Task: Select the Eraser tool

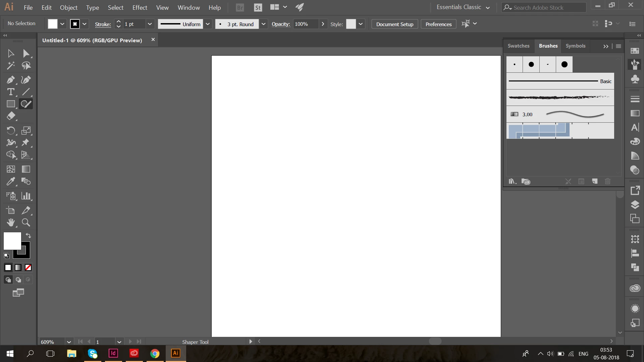Action: tap(10, 116)
